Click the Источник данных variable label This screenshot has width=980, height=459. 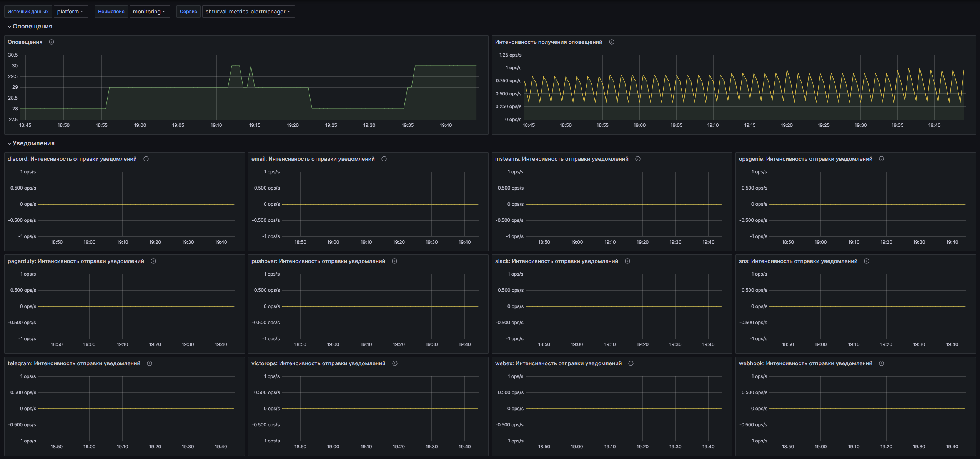tap(28, 12)
